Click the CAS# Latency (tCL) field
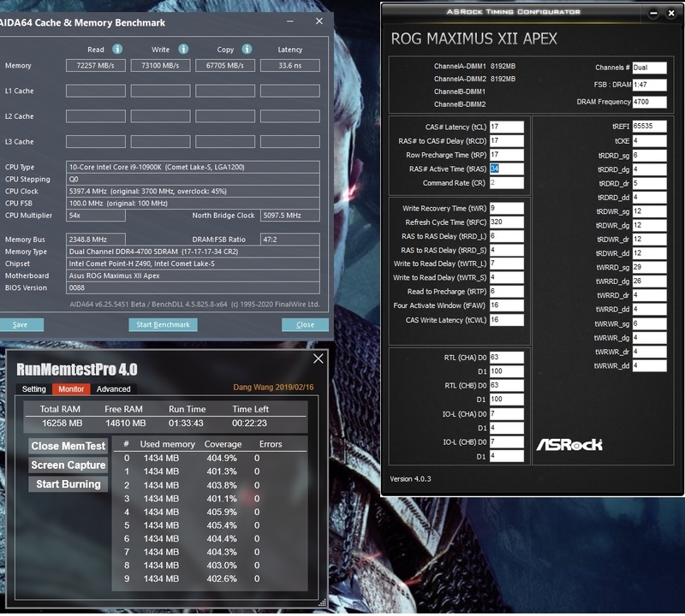 click(x=506, y=127)
